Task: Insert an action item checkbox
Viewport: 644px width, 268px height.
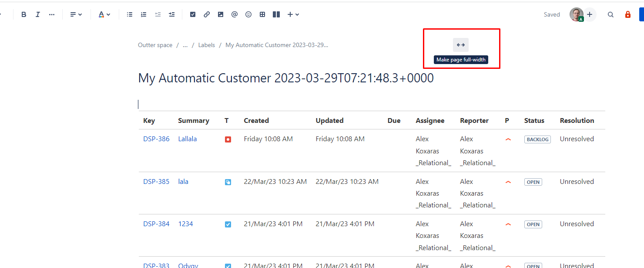Action: click(192, 14)
